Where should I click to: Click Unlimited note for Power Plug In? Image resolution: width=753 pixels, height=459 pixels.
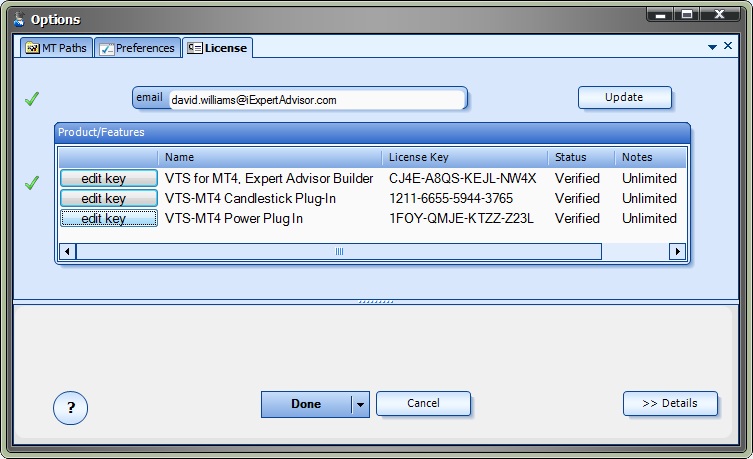(649, 218)
